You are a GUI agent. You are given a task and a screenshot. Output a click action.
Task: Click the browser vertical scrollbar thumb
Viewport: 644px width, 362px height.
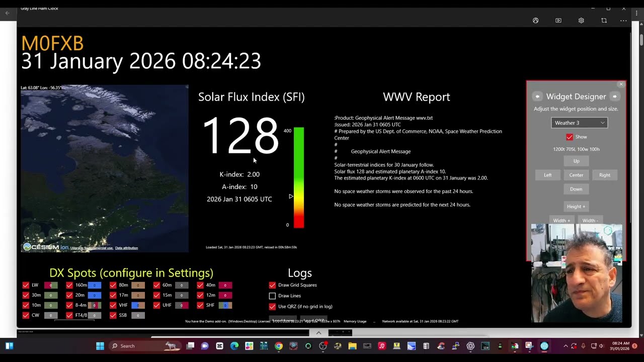pyautogui.click(x=641, y=39)
